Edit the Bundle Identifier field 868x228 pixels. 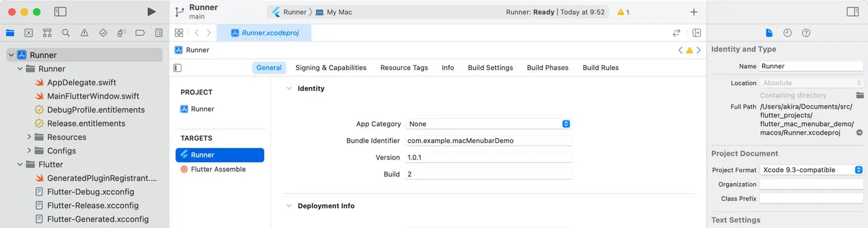coord(488,140)
